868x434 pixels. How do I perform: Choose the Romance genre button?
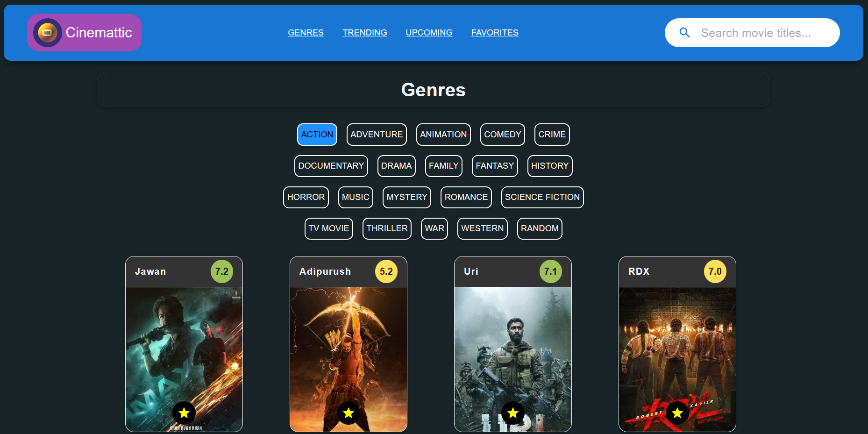point(466,197)
